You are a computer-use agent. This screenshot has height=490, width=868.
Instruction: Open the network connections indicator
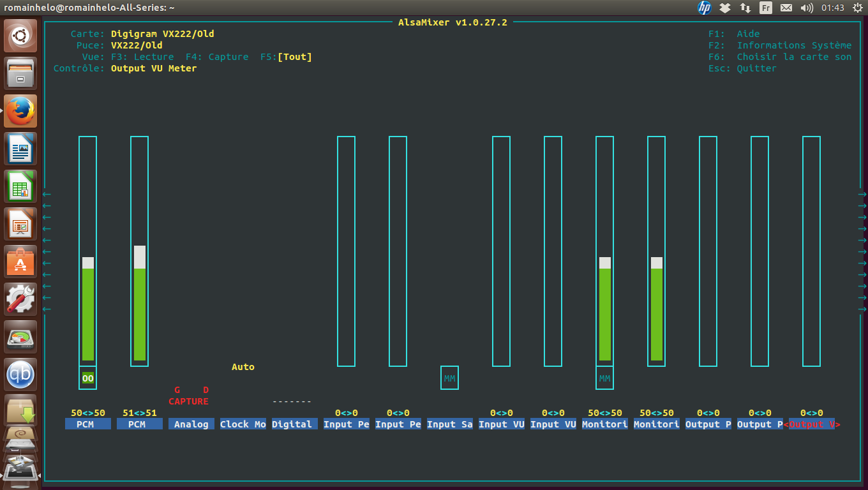pos(745,8)
